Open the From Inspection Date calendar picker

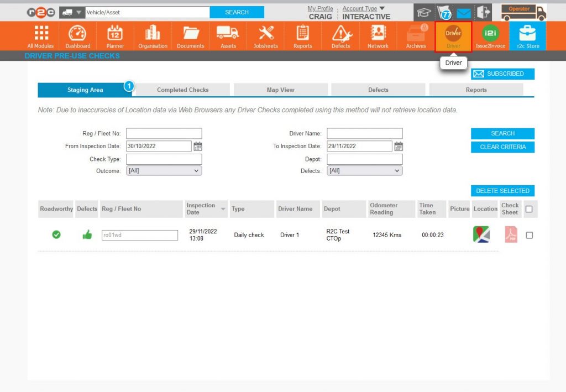(x=198, y=146)
